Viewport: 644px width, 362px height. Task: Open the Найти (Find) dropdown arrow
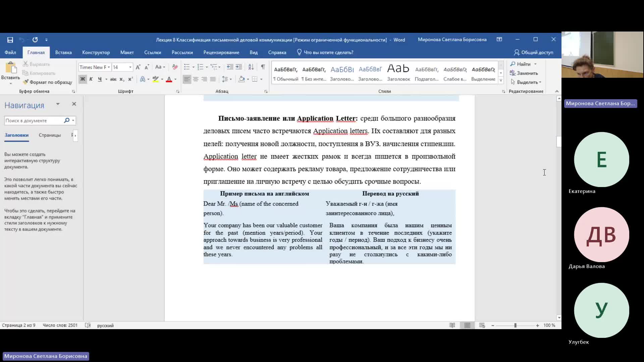coord(535,64)
